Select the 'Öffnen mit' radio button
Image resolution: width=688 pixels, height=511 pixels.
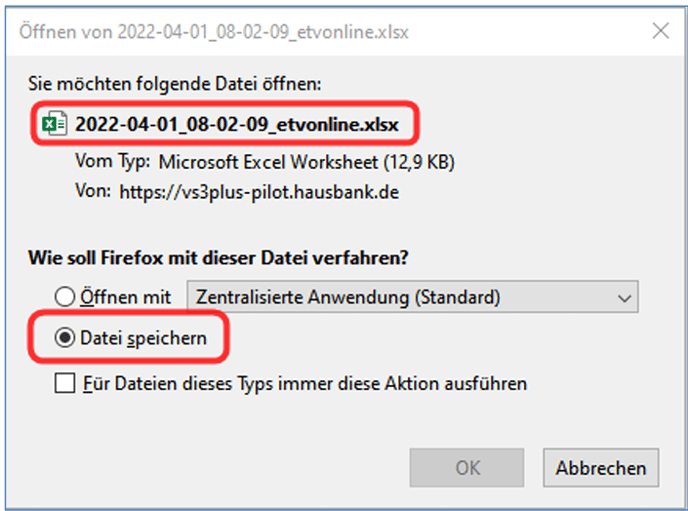(64, 297)
